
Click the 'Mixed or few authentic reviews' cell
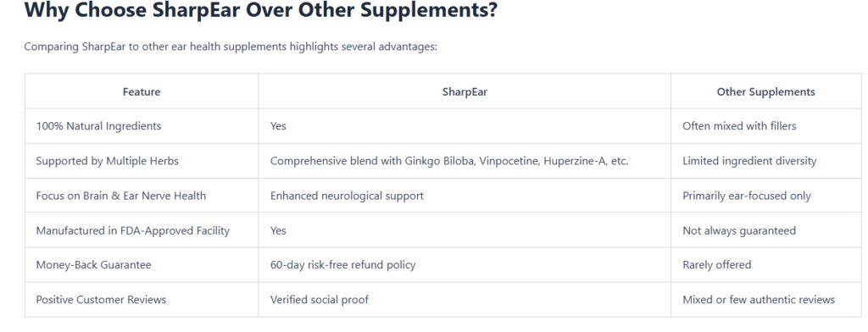(x=765, y=300)
